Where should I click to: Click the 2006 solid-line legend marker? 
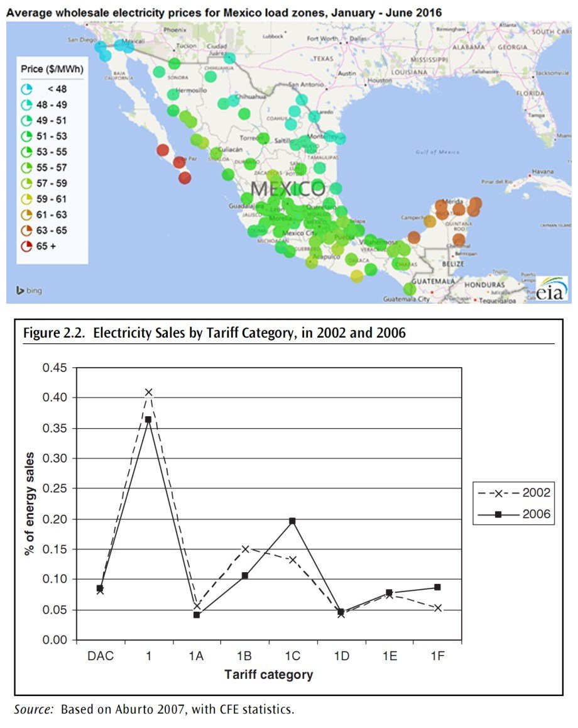tap(499, 514)
